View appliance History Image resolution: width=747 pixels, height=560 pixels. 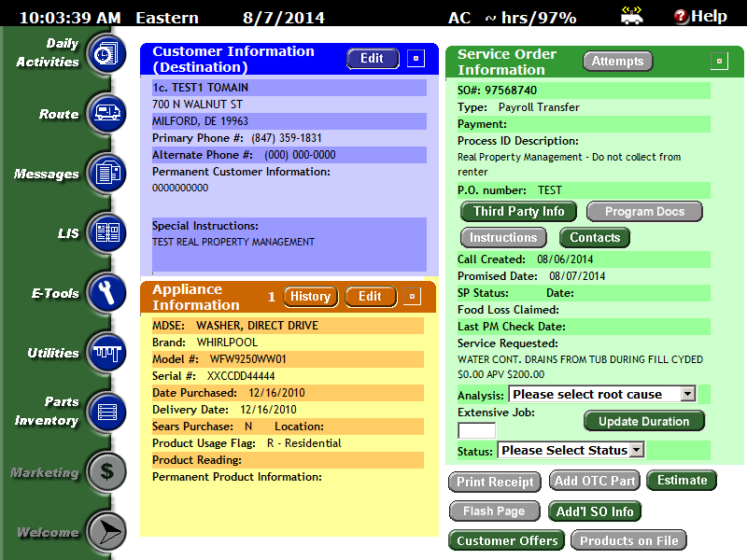pos(311,296)
